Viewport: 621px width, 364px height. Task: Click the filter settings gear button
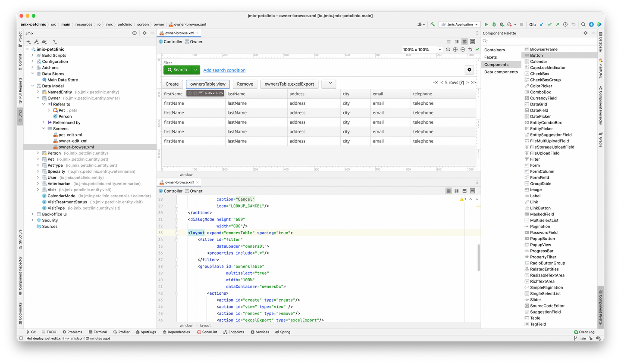coord(469,70)
